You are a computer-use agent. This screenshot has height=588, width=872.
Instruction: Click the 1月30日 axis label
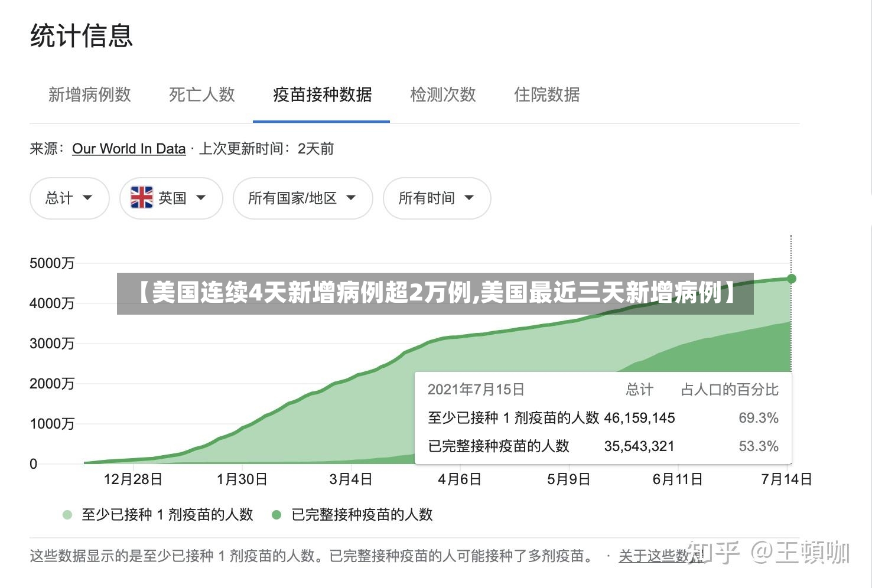[242, 479]
